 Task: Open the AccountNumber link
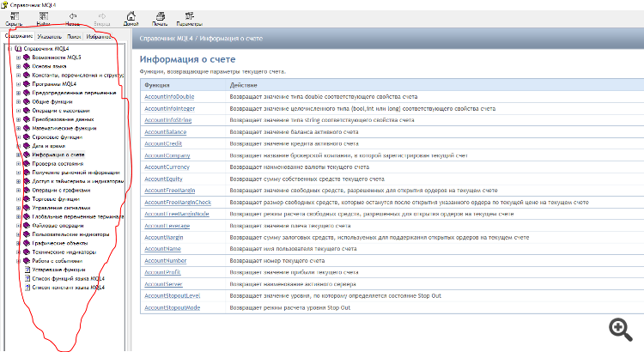(166, 260)
